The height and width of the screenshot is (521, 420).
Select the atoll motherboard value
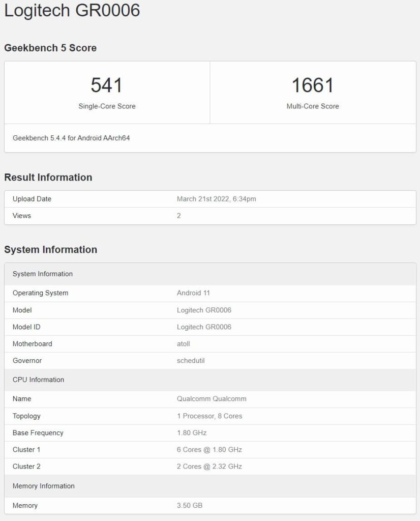click(x=184, y=344)
